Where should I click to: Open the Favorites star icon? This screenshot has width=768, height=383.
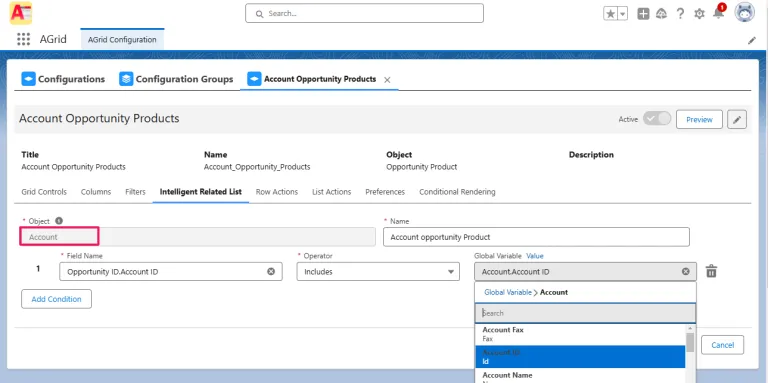[x=610, y=14]
